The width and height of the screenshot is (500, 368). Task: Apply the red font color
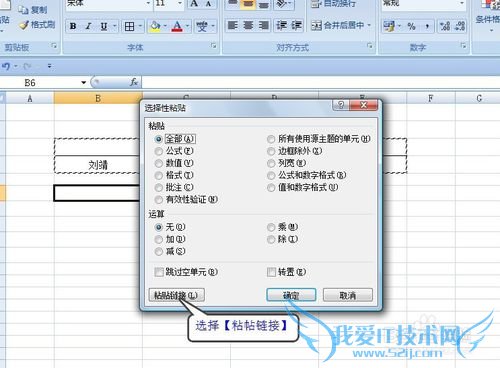tap(177, 26)
